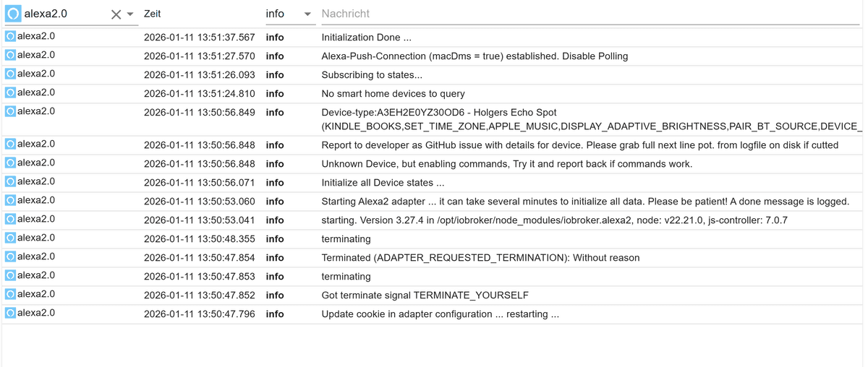Click the alexa2.0 icon on Alexa-Push-Connection row

point(10,55)
